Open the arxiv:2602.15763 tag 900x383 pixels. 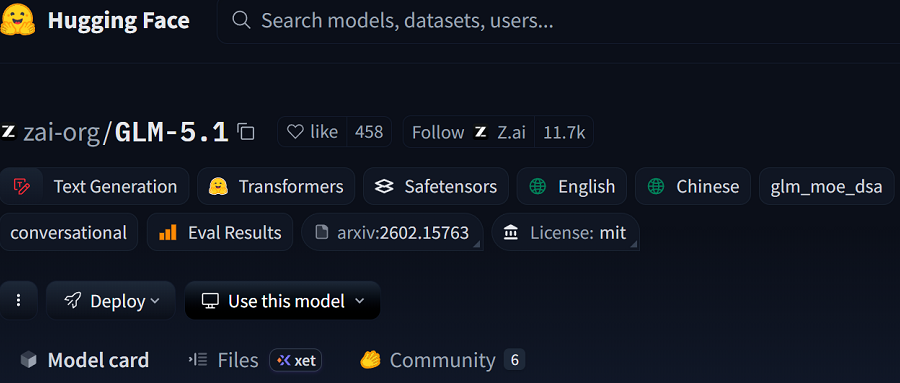pos(392,232)
